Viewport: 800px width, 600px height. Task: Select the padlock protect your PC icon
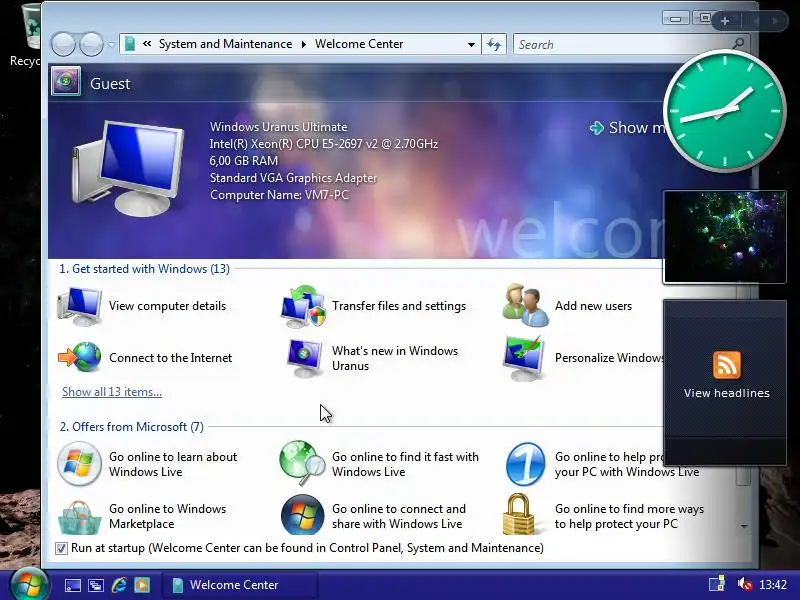[518, 514]
